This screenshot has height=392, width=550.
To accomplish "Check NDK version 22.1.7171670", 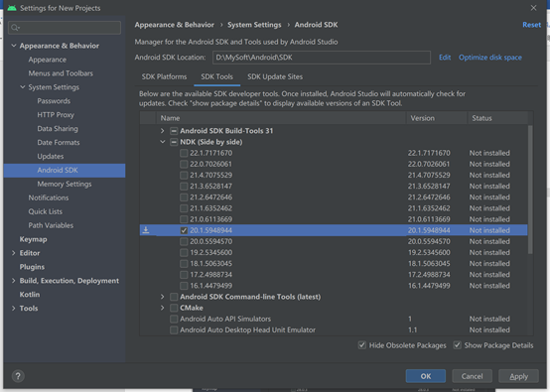I will click(x=184, y=153).
